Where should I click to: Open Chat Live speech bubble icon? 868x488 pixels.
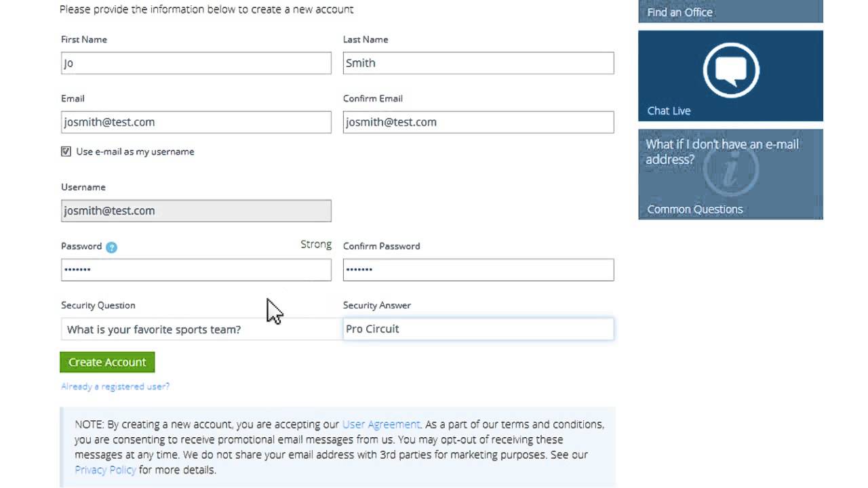coord(730,70)
